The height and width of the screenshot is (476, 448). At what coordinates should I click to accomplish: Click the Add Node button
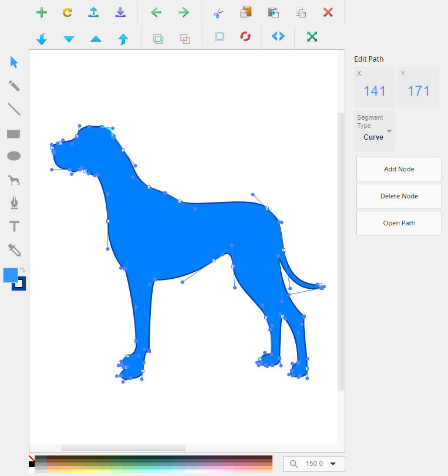click(399, 169)
